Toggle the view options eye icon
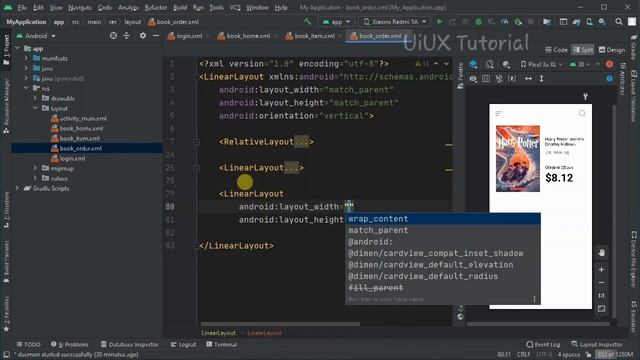Image resolution: width=640 pixels, height=360 pixels. pos(473,78)
